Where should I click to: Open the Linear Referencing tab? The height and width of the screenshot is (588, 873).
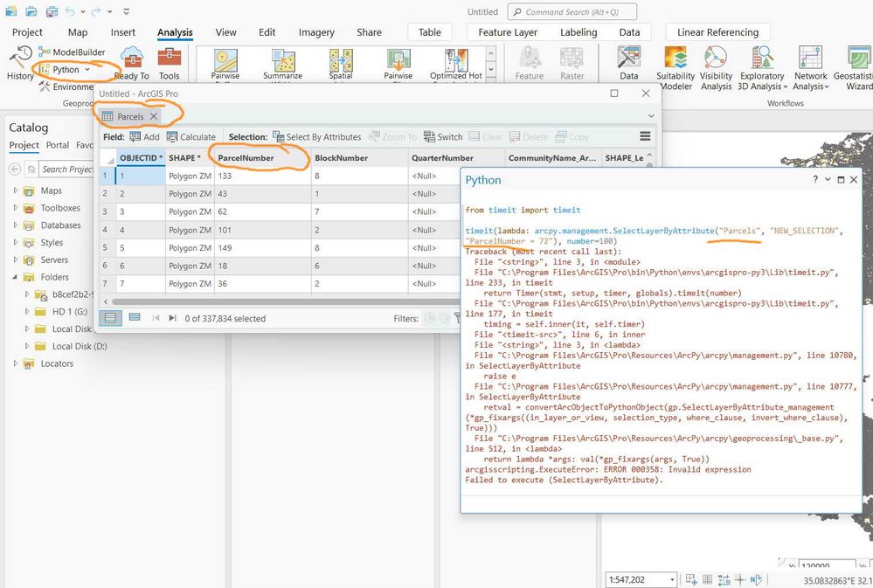(717, 32)
